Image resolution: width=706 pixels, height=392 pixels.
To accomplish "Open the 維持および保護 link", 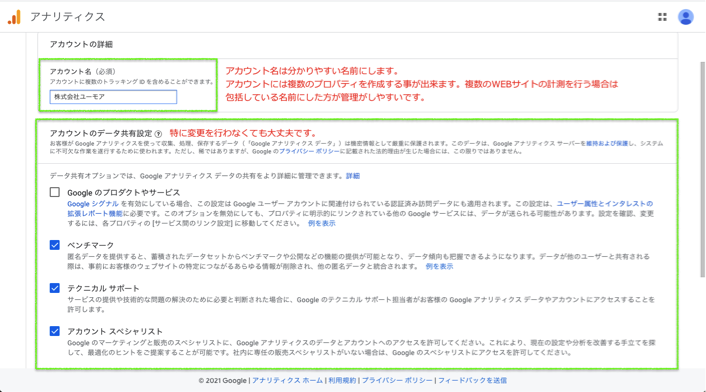I will coord(606,144).
